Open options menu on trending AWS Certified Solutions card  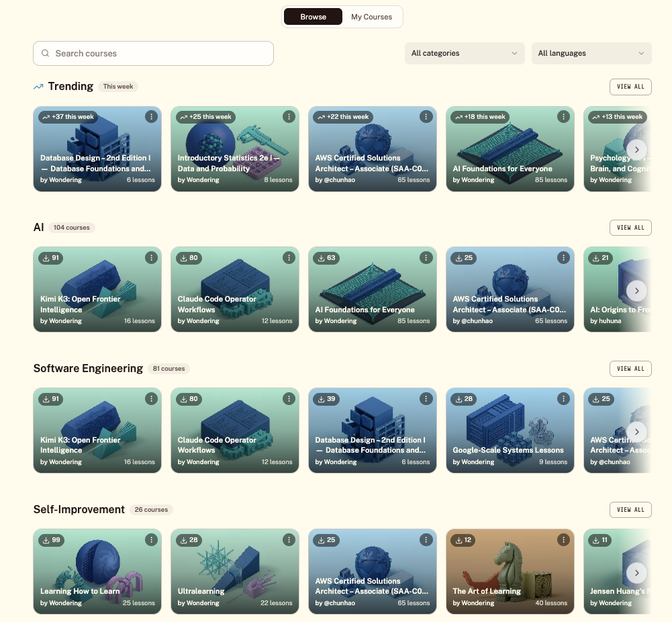point(426,117)
